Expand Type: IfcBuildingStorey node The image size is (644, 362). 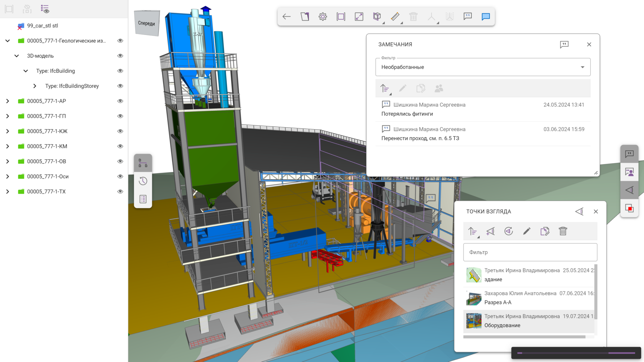(35, 86)
